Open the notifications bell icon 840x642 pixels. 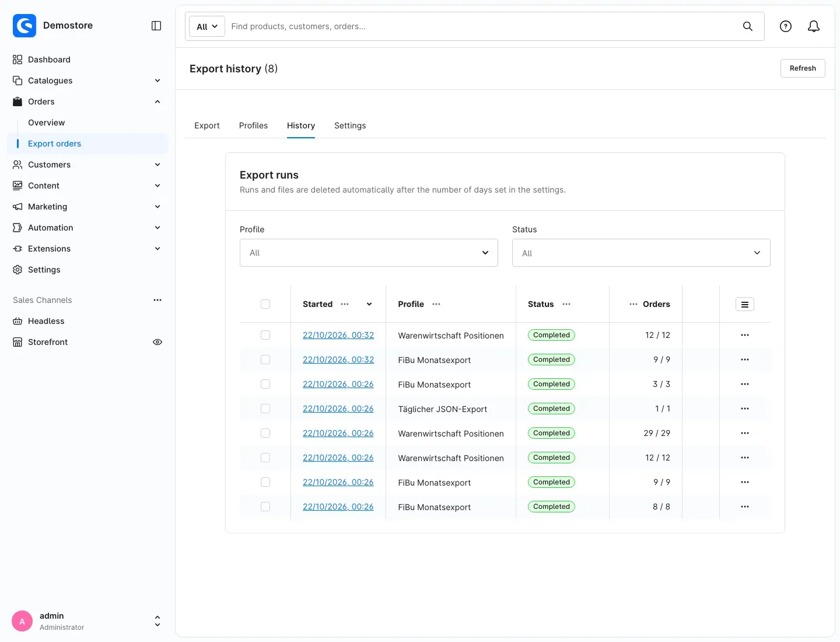click(x=814, y=26)
